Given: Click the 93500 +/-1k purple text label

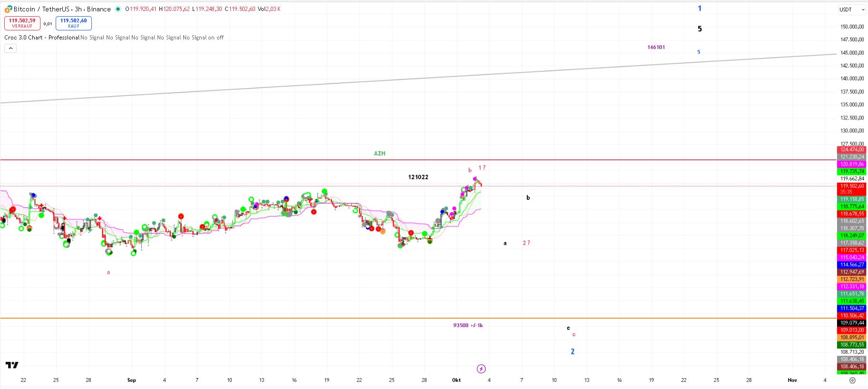Looking at the screenshot, I should click(x=468, y=325).
